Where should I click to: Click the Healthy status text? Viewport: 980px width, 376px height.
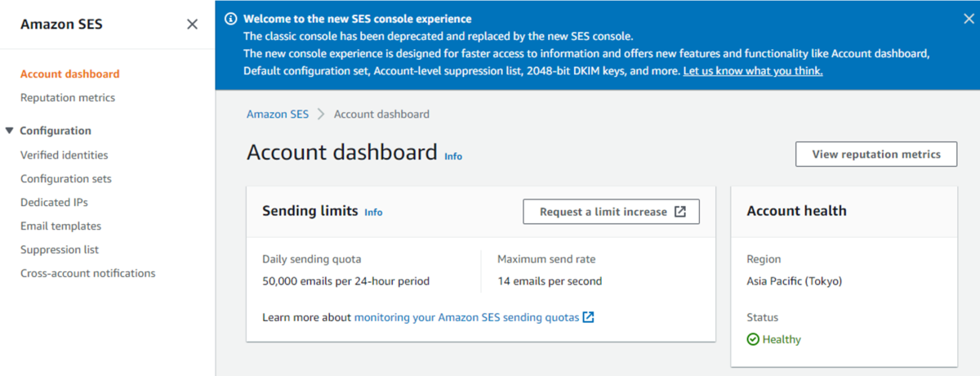tap(782, 339)
